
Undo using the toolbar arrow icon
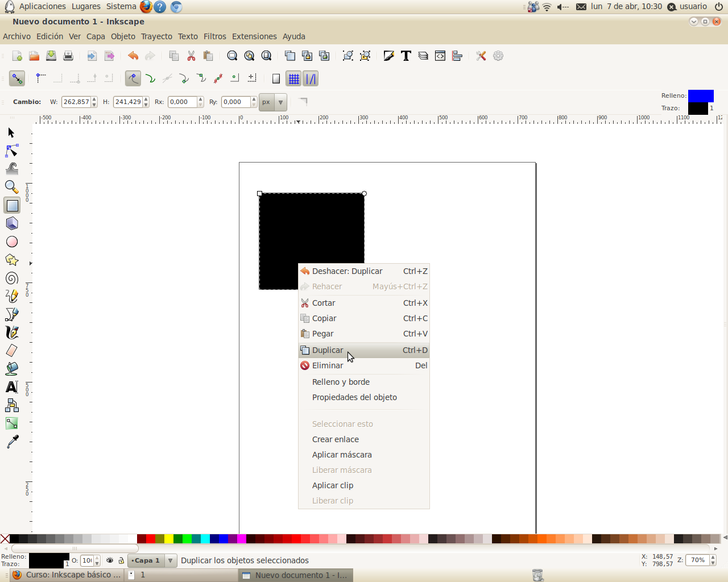[x=133, y=56]
